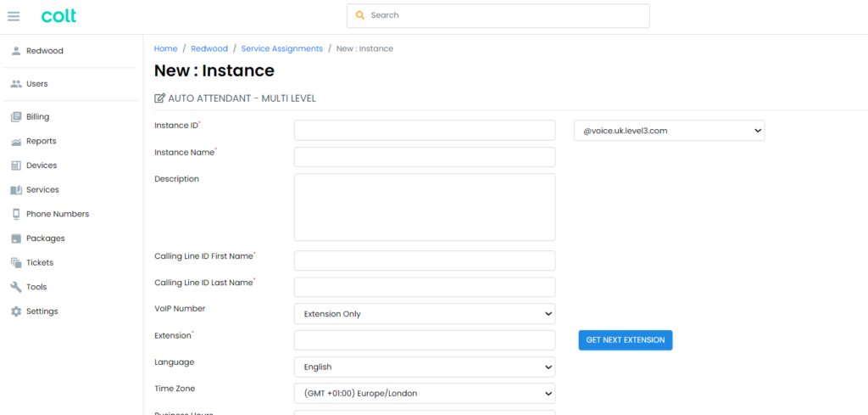Click the GET NEXT EXTENSION button
868x415 pixels.
(626, 340)
